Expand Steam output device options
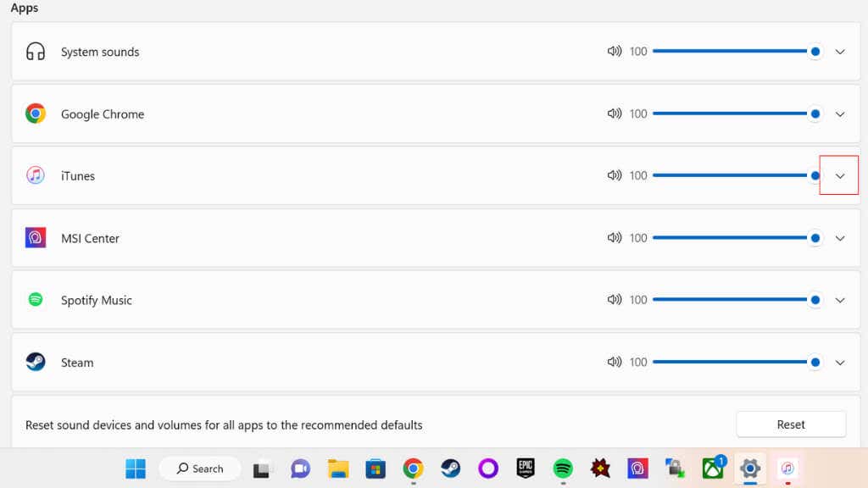Viewport: 868px width, 488px height. (x=840, y=363)
